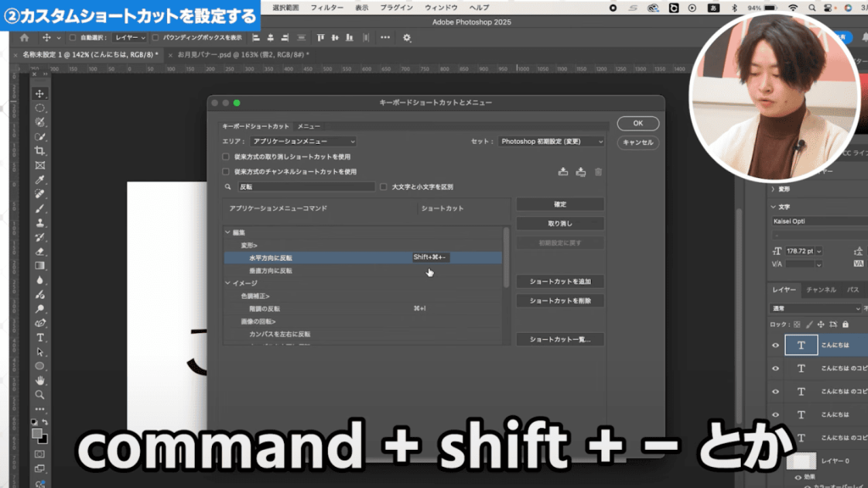Open the ウィンドウ menu

click(441, 8)
